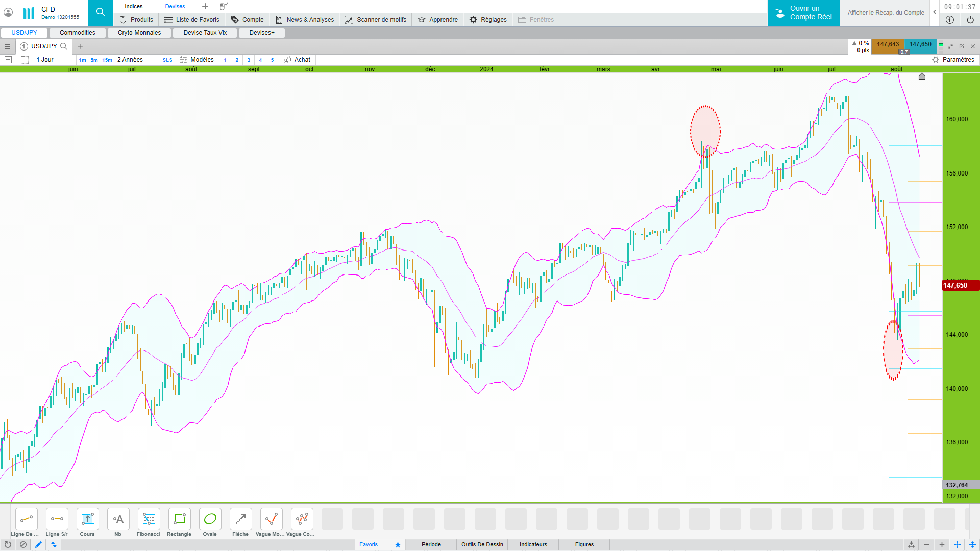Open the search magnifier in top bar

click(x=101, y=12)
